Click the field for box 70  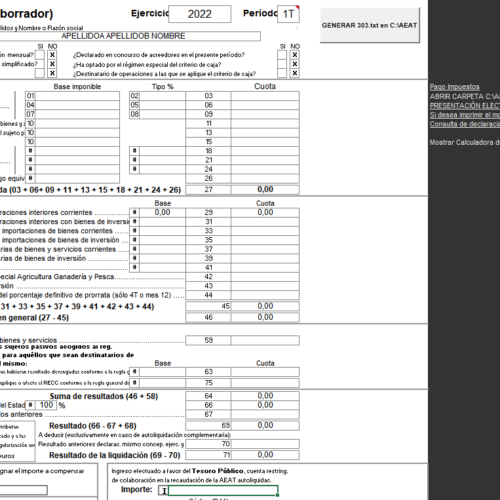(265, 444)
